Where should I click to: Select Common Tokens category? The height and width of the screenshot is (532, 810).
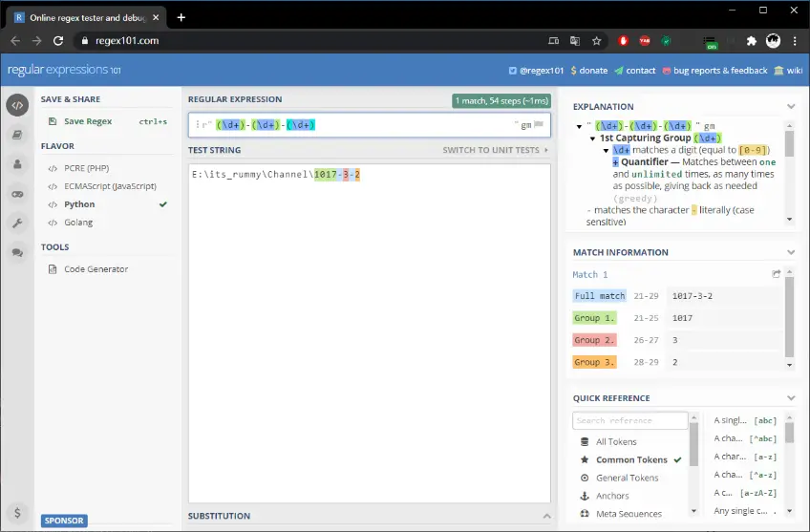[630, 459]
